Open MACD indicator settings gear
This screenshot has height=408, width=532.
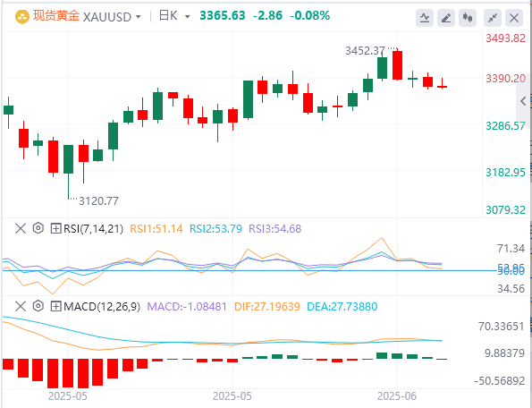(38, 306)
